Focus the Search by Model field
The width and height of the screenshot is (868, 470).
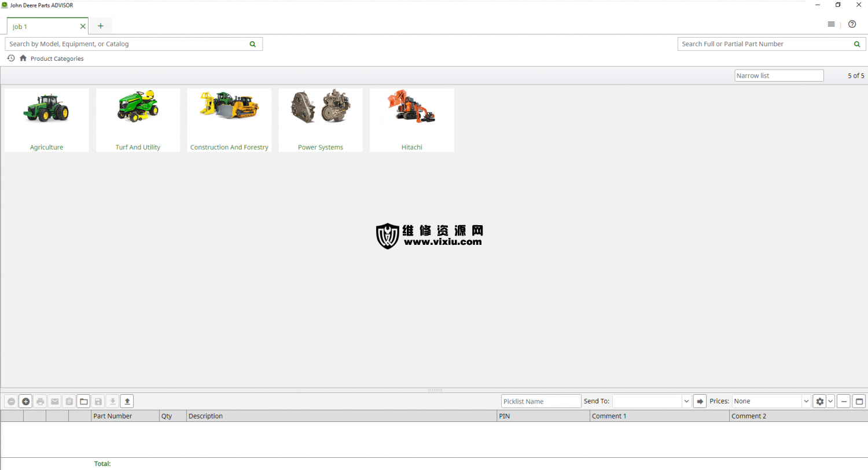134,44
